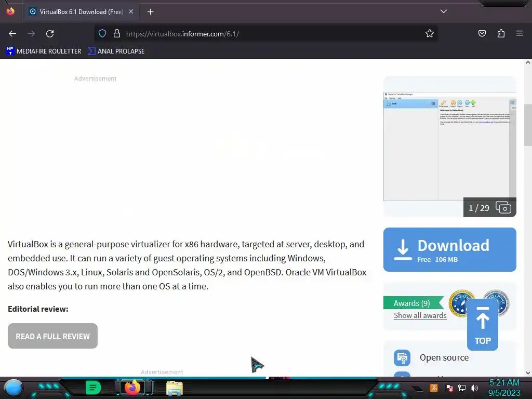532x399 pixels.
Task: Switch to Firefox in the taskbar
Action: click(x=132, y=388)
